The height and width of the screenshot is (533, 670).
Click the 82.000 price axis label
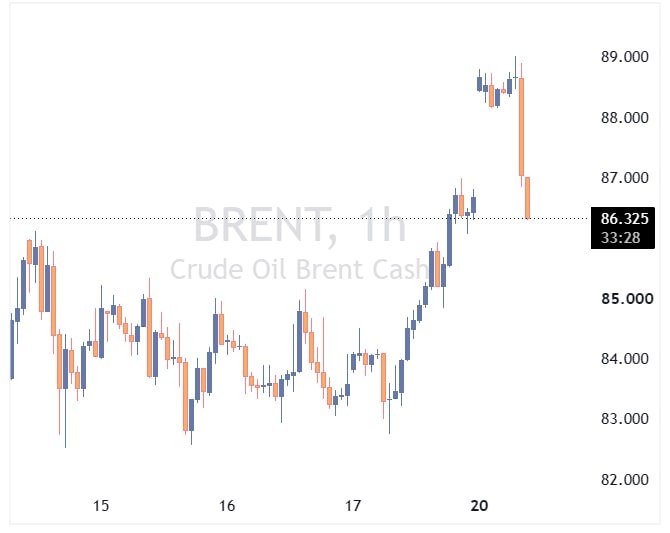pos(624,480)
